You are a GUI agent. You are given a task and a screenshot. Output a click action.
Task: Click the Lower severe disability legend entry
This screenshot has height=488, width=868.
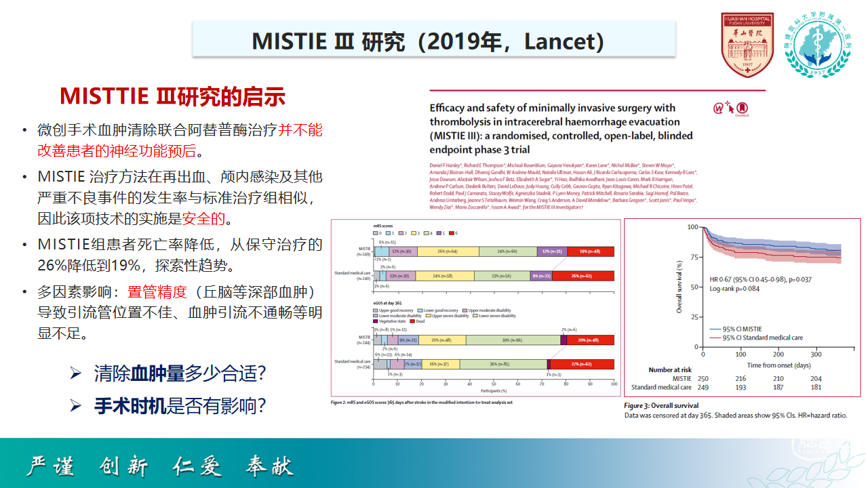point(495,316)
